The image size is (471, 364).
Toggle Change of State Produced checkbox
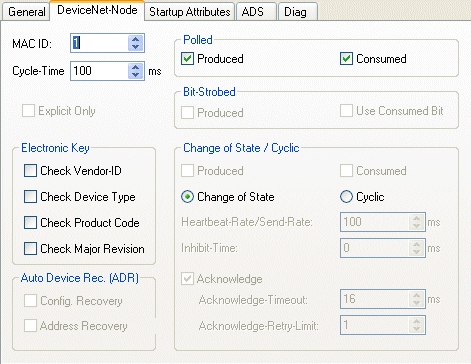[187, 171]
